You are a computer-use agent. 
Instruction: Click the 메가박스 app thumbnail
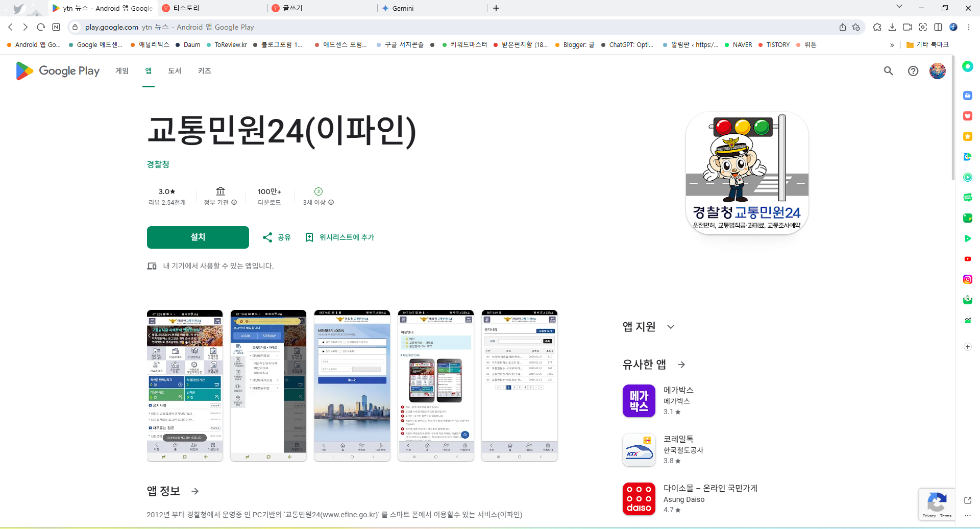pos(639,401)
